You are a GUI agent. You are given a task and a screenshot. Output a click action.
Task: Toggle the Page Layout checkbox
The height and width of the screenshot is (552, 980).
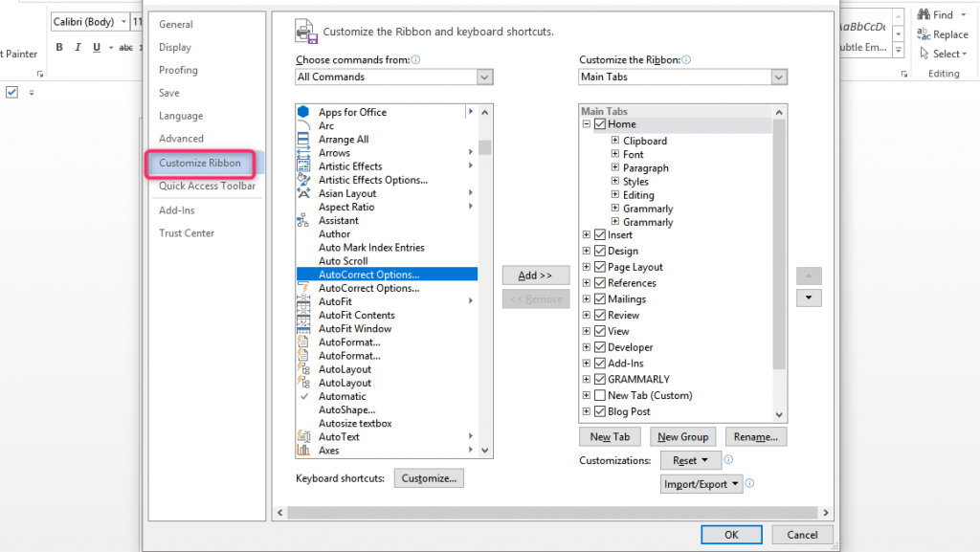[600, 267]
